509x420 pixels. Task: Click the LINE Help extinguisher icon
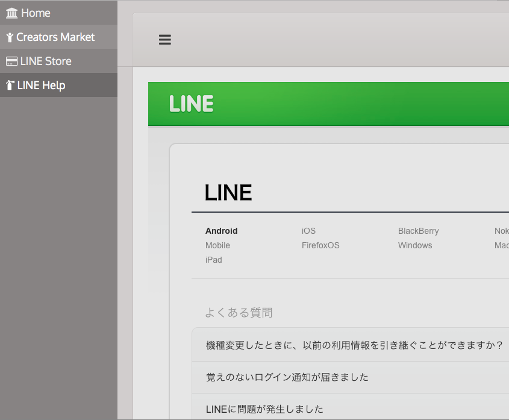[10, 85]
